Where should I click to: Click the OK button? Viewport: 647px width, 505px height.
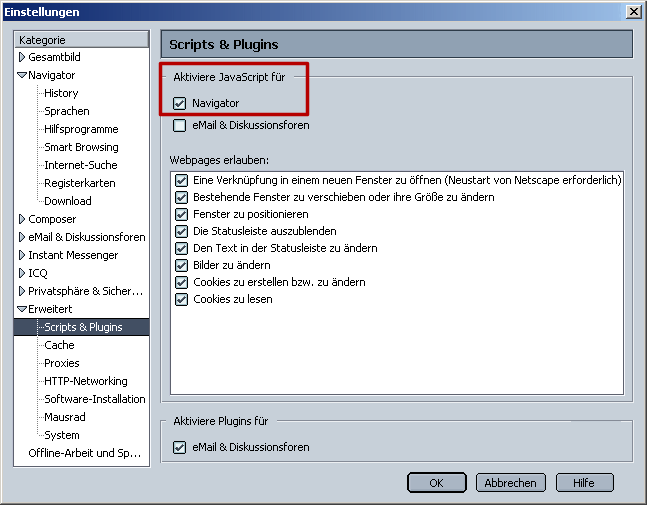(436, 482)
